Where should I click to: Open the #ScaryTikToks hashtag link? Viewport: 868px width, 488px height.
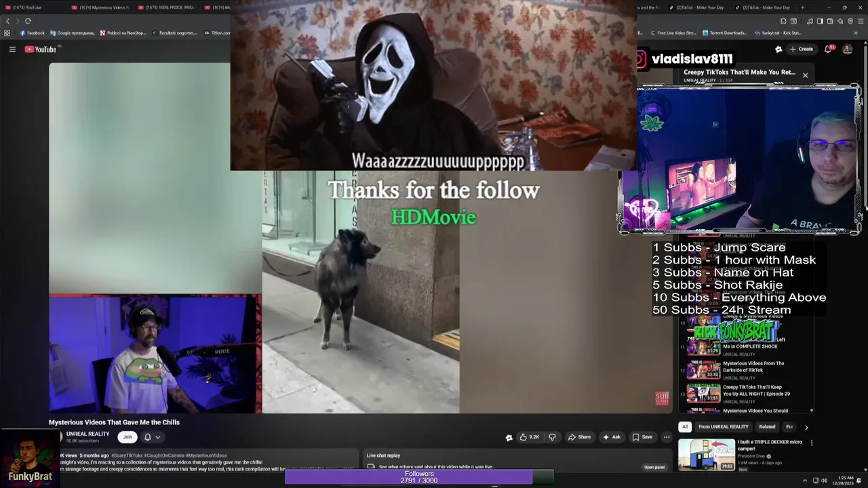tap(127, 455)
